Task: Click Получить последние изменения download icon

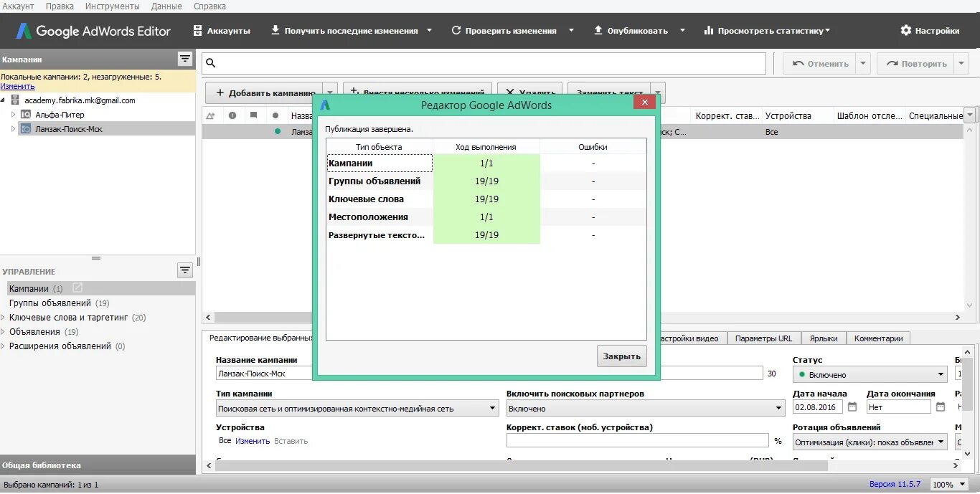Action: (x=275, y=30)
